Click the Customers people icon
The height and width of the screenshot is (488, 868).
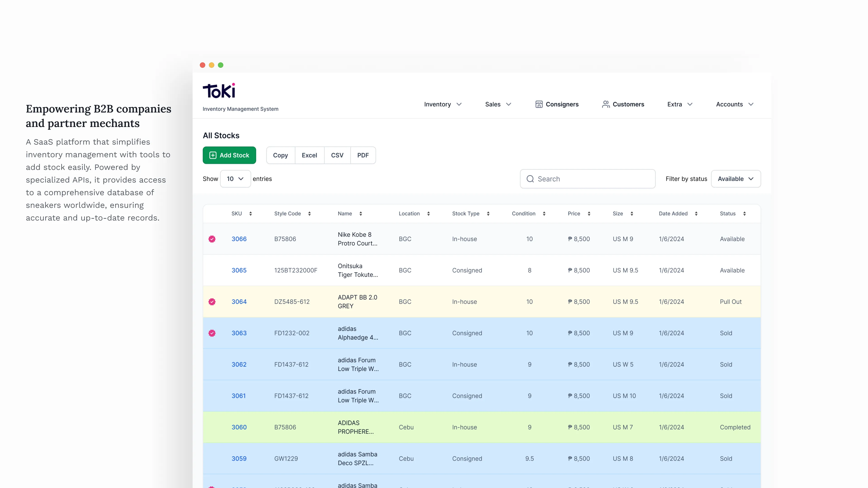606,104
